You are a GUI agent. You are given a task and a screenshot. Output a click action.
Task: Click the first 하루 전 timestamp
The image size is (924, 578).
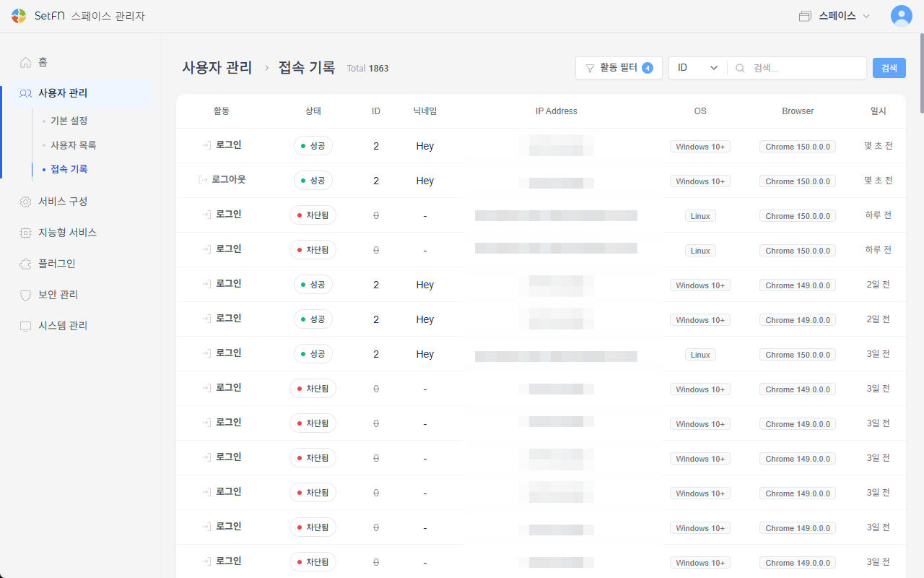click(879, 215)
